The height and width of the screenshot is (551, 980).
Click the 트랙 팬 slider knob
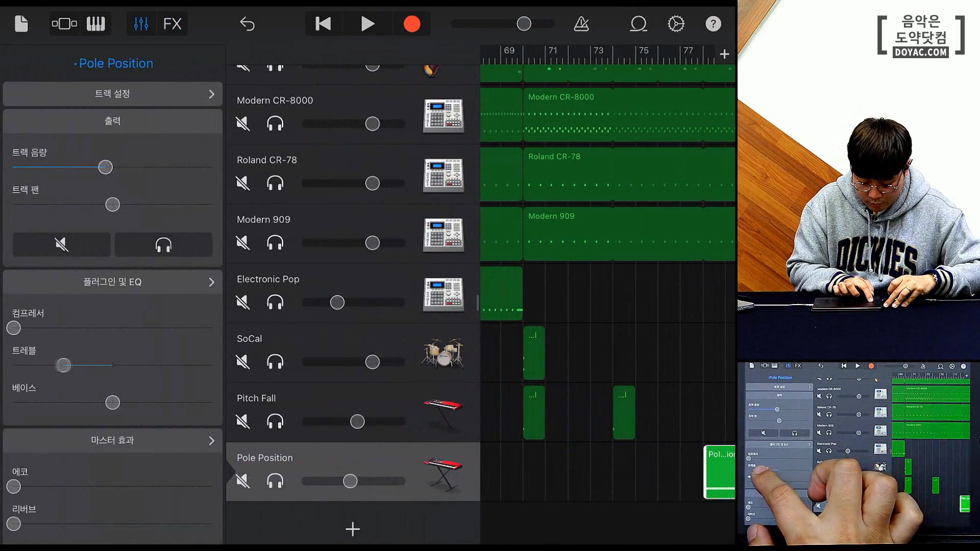(112, 205)
